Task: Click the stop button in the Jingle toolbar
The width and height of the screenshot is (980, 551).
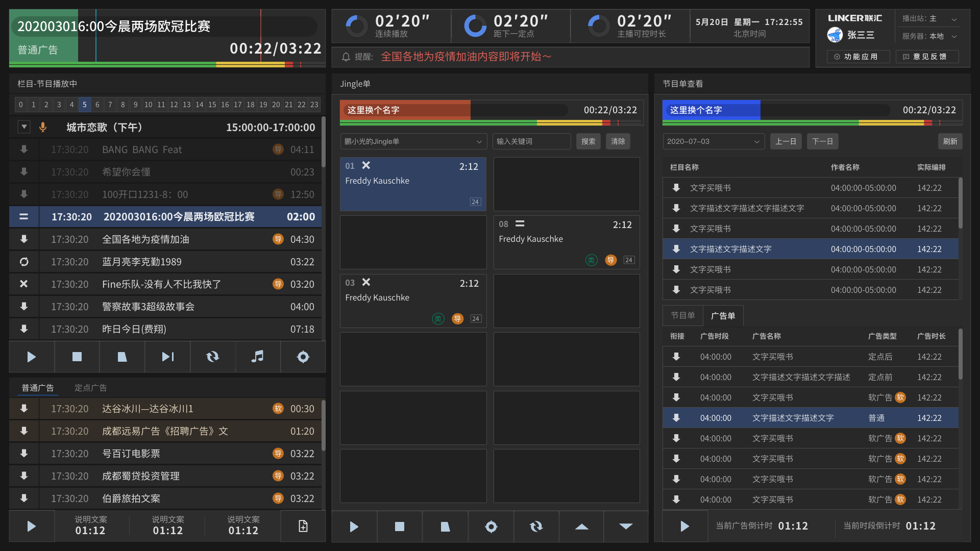Action: pos(400,527)
